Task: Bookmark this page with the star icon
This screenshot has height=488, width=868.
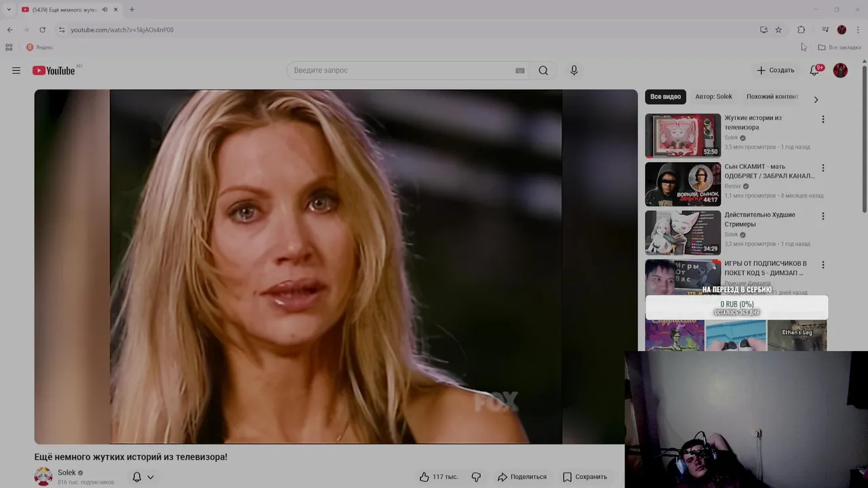Action: click(x=778, y=30)
